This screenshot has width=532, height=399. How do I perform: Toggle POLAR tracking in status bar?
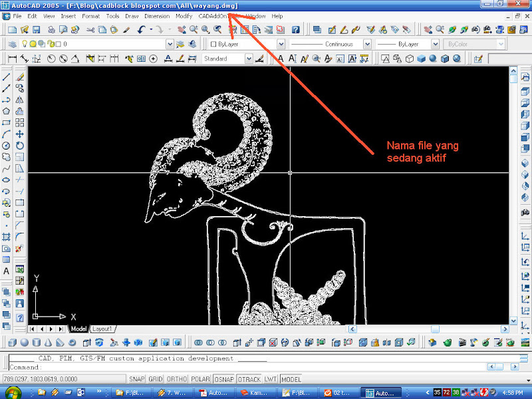coord(200,379)
